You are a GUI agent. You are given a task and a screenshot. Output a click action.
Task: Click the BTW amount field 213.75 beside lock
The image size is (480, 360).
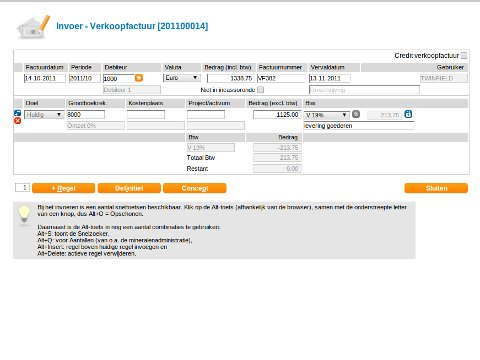[x=385, y=115]
